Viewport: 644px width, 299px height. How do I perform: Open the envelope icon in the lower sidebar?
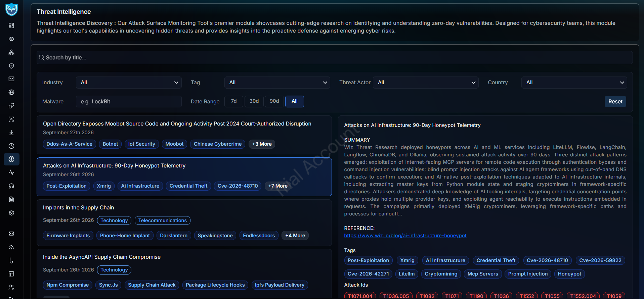(11, 234)
